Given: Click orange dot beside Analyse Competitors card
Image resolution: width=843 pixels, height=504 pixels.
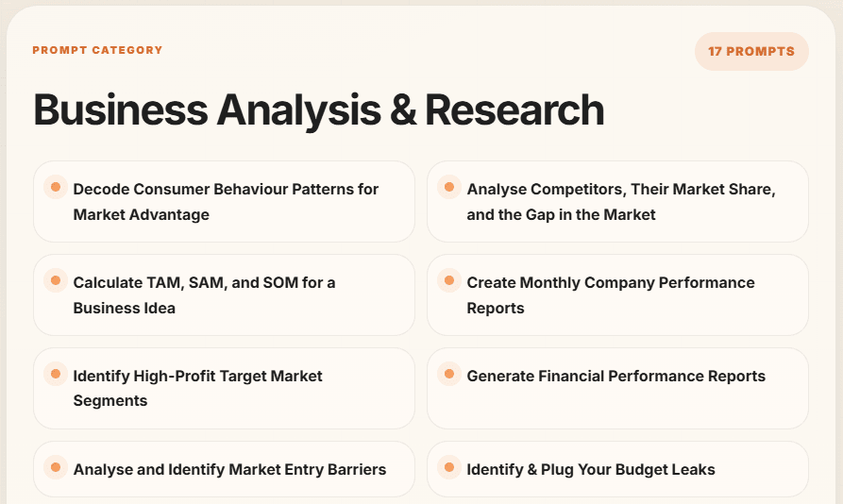Looking at the screenshot, I should click(449, 187).
